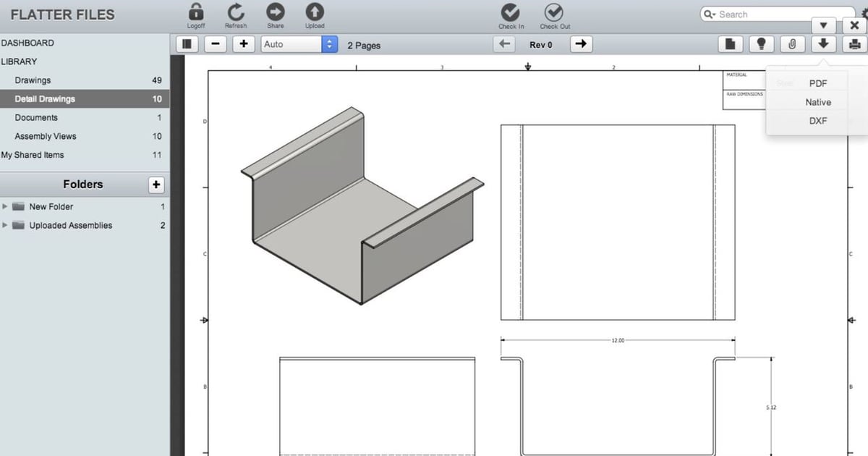Add a new folder with plus button
The height and width of the screenshot is (456, 868).
[156, 185]
